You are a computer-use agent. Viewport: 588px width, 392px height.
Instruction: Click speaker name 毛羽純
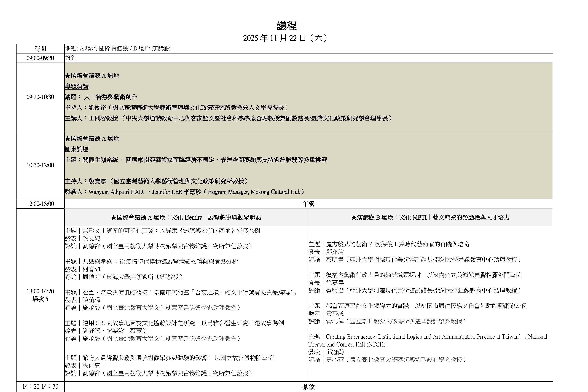tap(91, 238)
